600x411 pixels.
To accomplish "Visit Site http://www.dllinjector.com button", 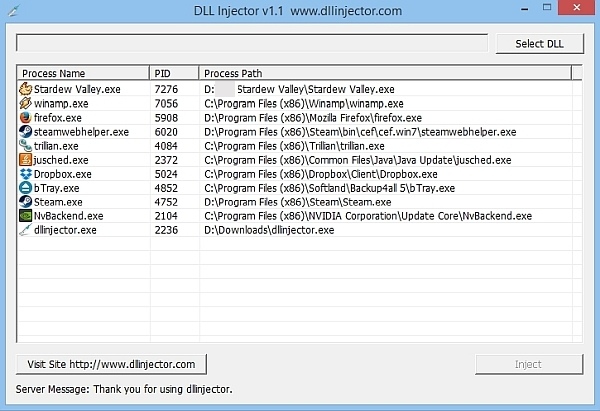I will point(111,364).
